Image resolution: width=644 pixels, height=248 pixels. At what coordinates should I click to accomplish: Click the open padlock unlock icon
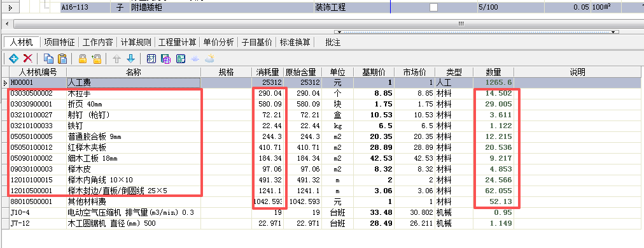click(x=97, y=59)
